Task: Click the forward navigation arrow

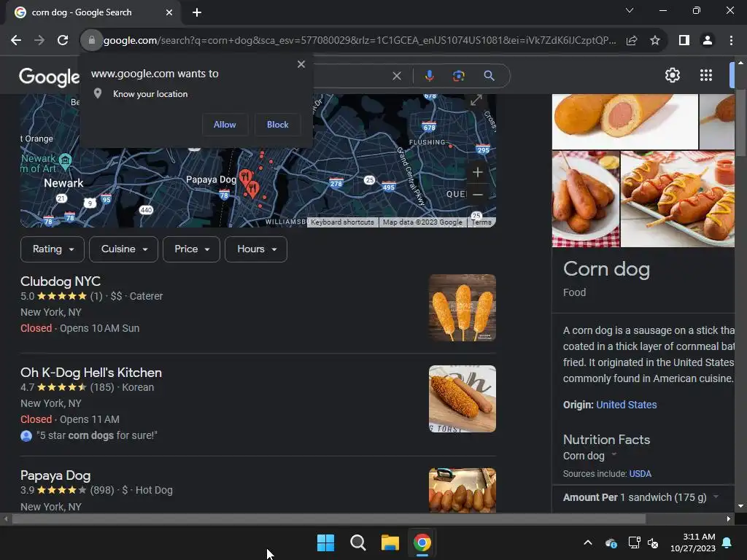Action: click(x=39, y=41)
